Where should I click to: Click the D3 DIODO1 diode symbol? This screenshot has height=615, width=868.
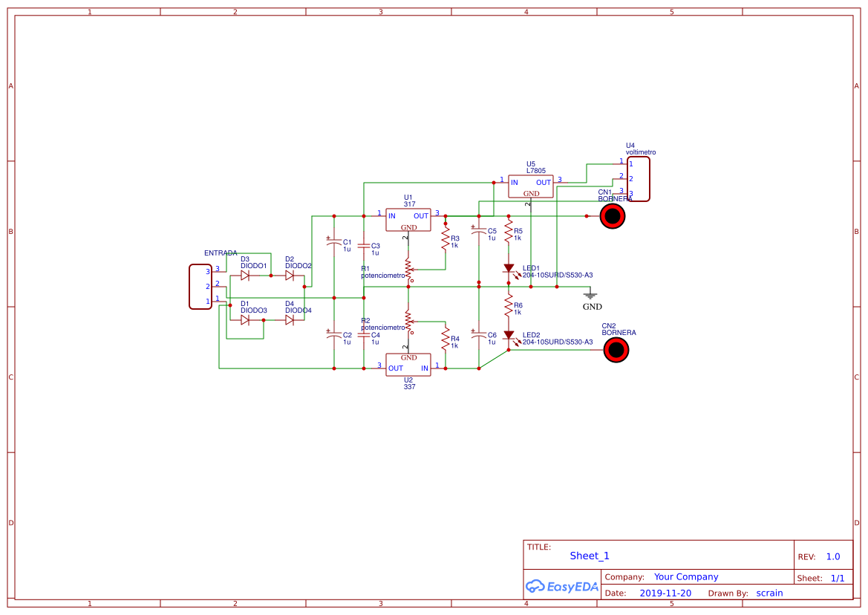245,276
